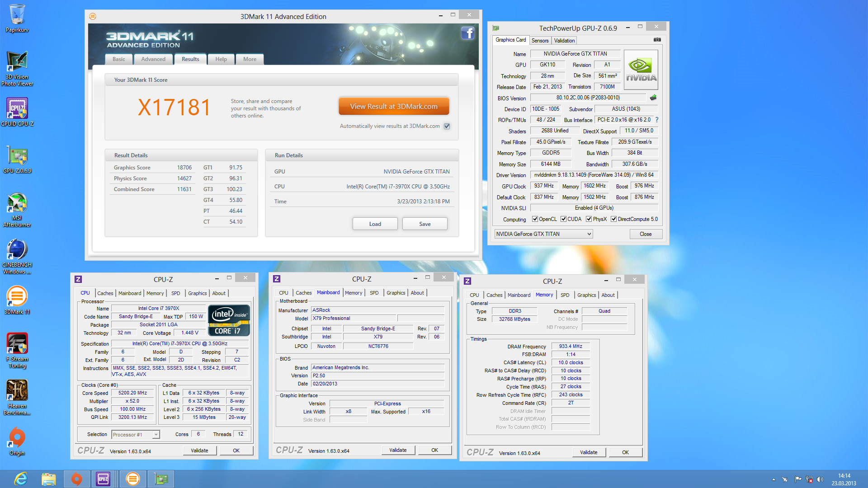Screen dimensions: 868x488
Task: Toggle OpenCL checkbox in GPU-Z
Action: pos(535,219)
